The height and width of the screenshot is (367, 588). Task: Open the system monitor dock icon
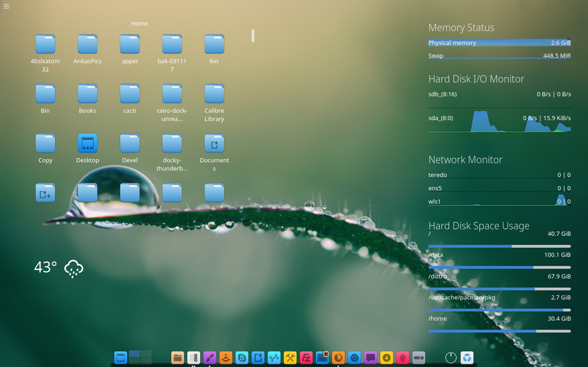pyautogui.click(x=274, y=358)
